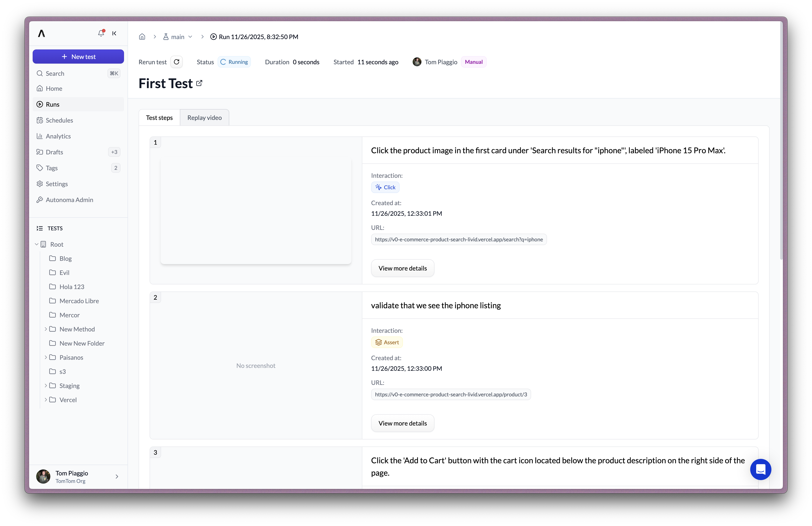
Task: Switch to the Replay video tab
Action: click(x=204, y=117)
